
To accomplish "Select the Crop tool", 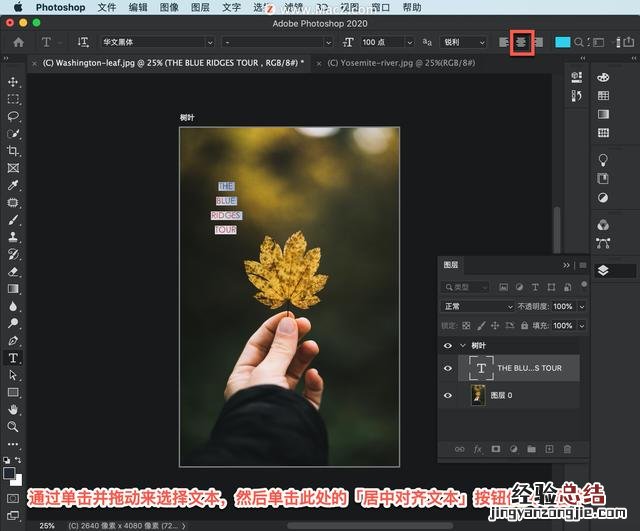I will (13, 151).
